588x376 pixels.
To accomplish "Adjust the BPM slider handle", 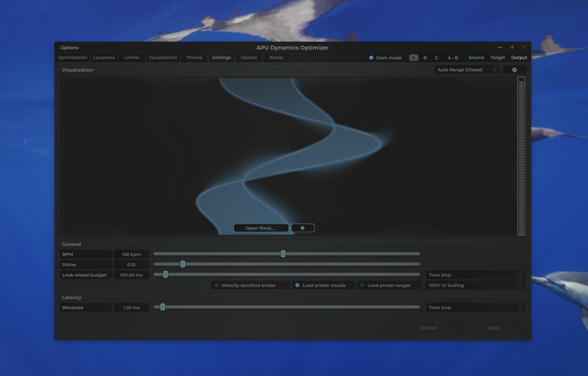I will pos(283,254).
